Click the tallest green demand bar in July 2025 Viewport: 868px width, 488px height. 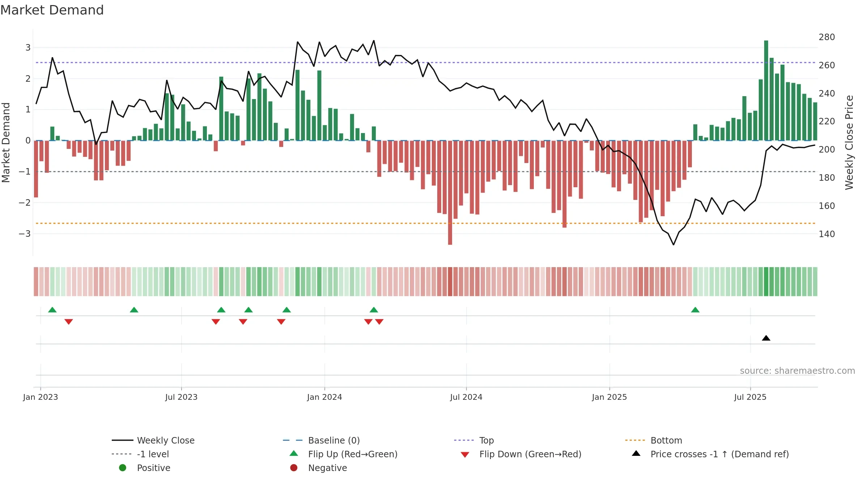766,90
